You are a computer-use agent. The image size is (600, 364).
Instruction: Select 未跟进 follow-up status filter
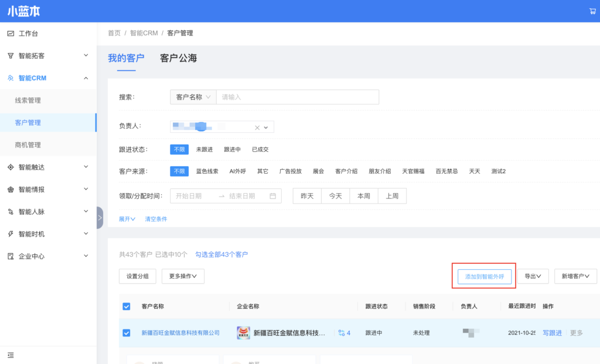[x=204, y=150]
